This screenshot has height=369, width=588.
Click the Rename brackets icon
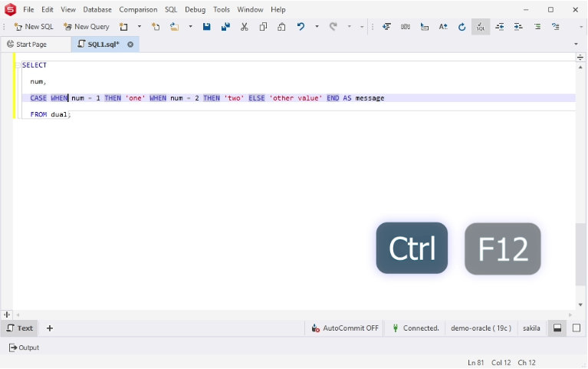[x=406, y=27]
